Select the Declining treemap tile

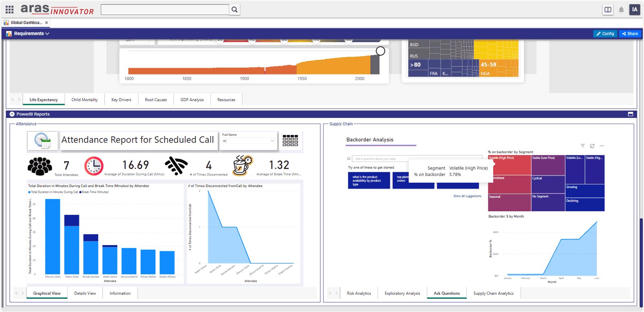click(585, 204)
